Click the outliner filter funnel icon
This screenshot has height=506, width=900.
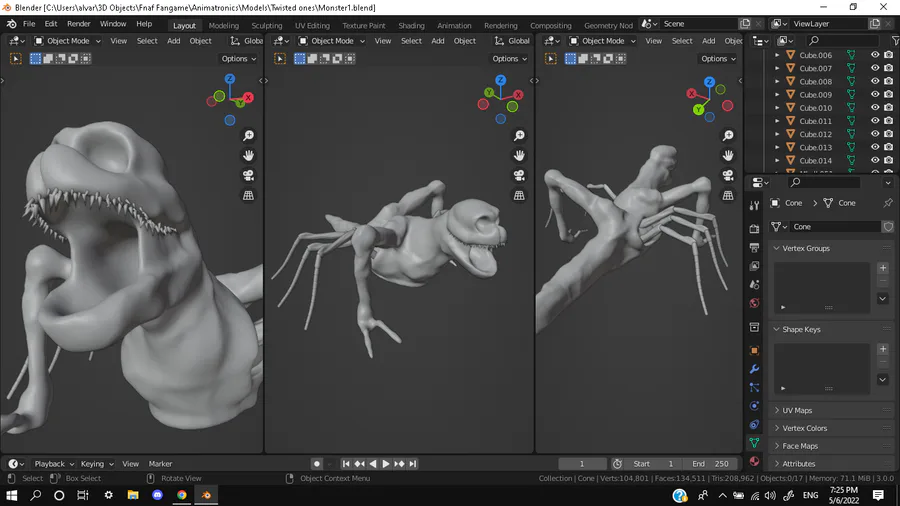tap(895, 41)
